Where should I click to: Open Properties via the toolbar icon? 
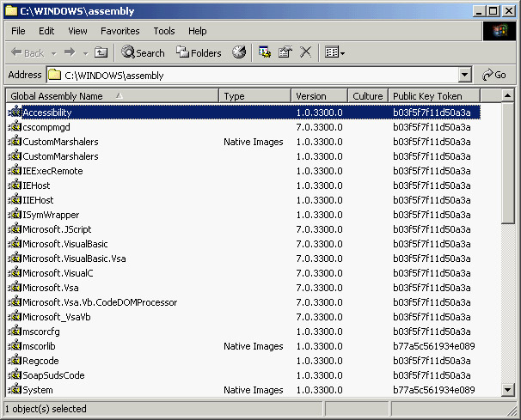(x=285, y=52)
